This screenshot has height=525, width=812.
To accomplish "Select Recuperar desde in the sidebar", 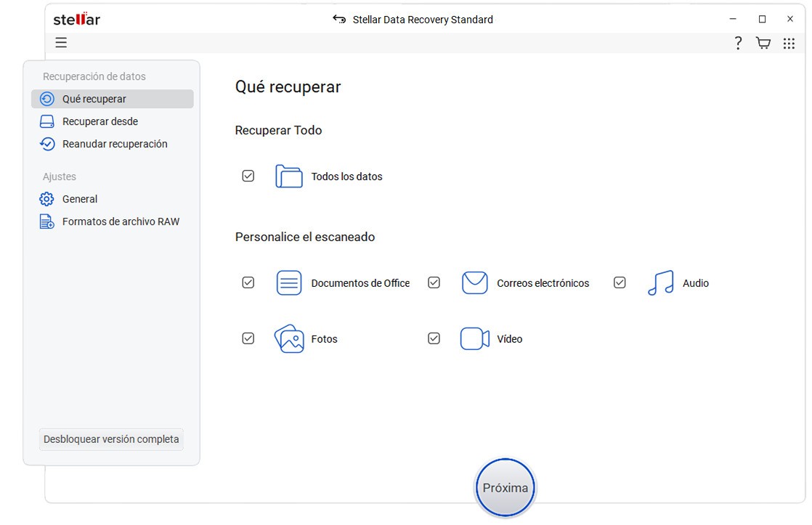I will pos(100,121).
